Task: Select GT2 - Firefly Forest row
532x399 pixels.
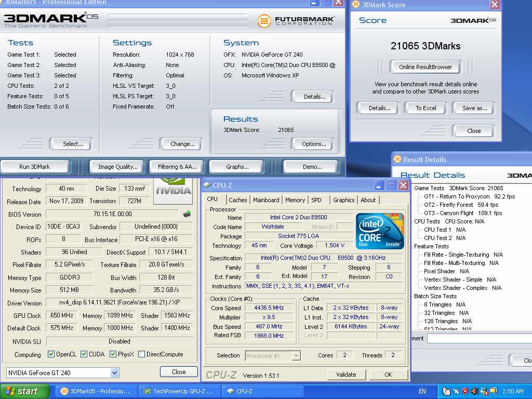Action: (461, 205)
